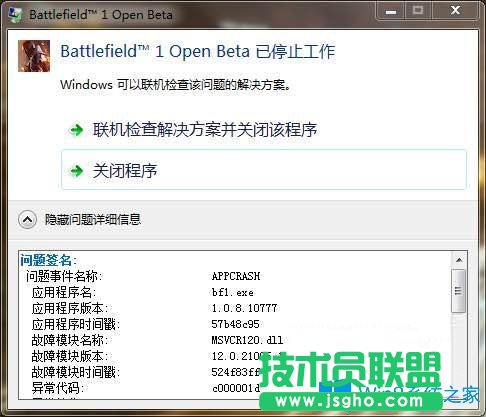Maximize the Battlefield 1 Open Beta window
Screen dimensions: 486x417
click(418, 11)
